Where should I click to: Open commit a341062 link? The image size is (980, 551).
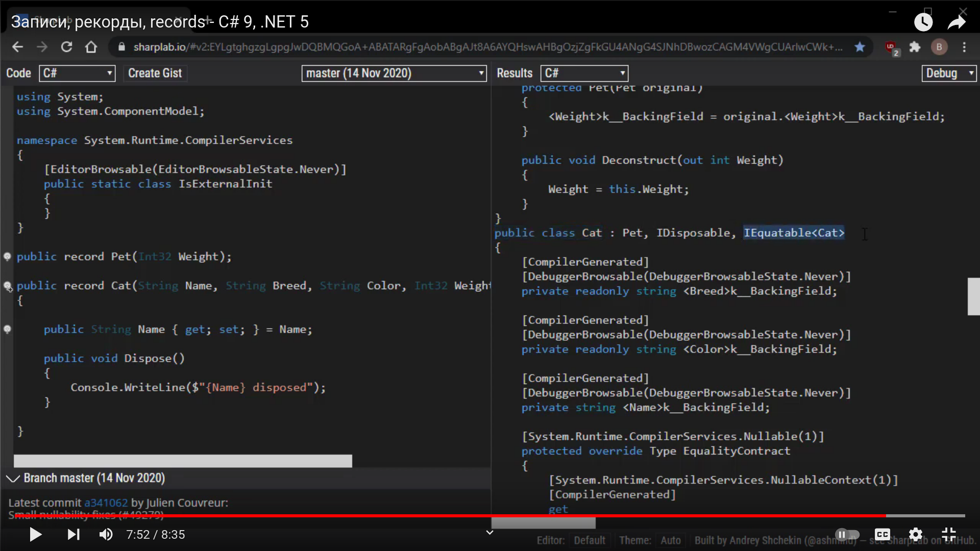[106, 503]
